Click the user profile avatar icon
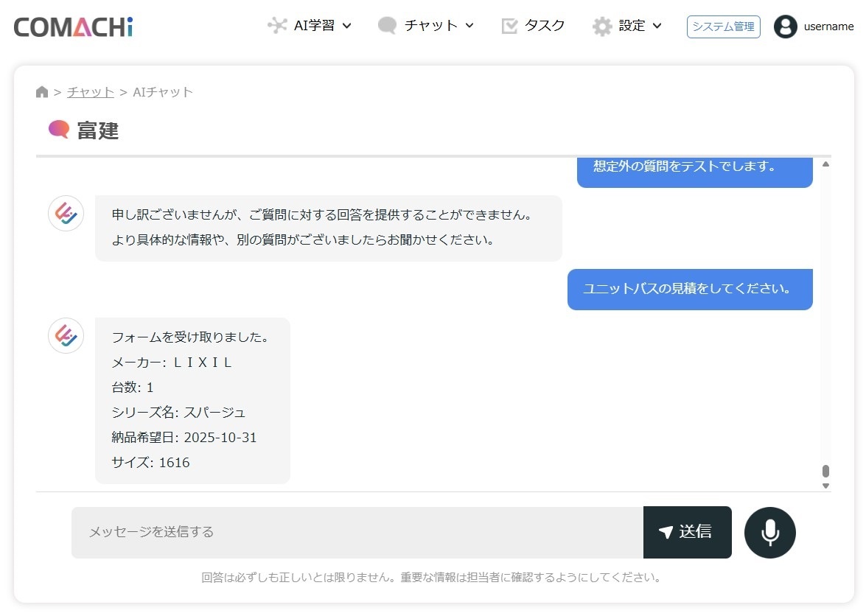866x616 pixels. (785, 27)
